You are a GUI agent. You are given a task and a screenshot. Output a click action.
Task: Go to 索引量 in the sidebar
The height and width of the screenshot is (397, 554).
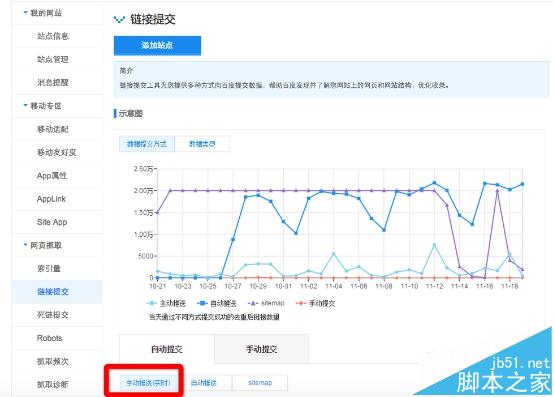coord(49,268)
